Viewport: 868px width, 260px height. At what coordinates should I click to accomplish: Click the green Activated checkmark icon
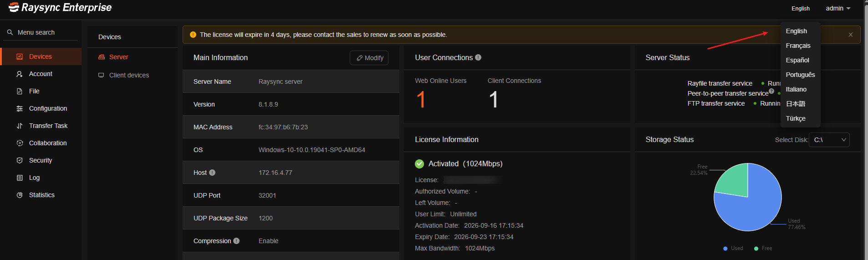tap(419, 163)
